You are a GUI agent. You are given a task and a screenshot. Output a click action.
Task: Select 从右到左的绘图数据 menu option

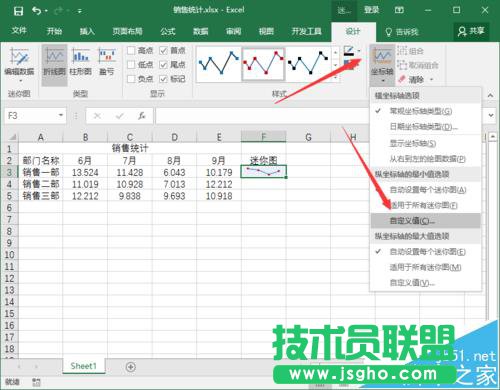425,159
